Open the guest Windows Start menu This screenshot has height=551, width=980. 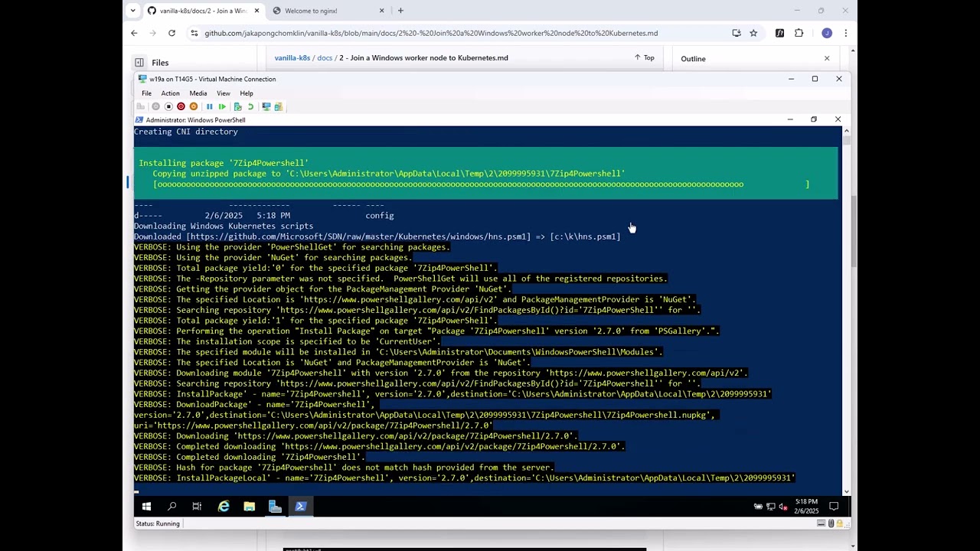point(146,507)
